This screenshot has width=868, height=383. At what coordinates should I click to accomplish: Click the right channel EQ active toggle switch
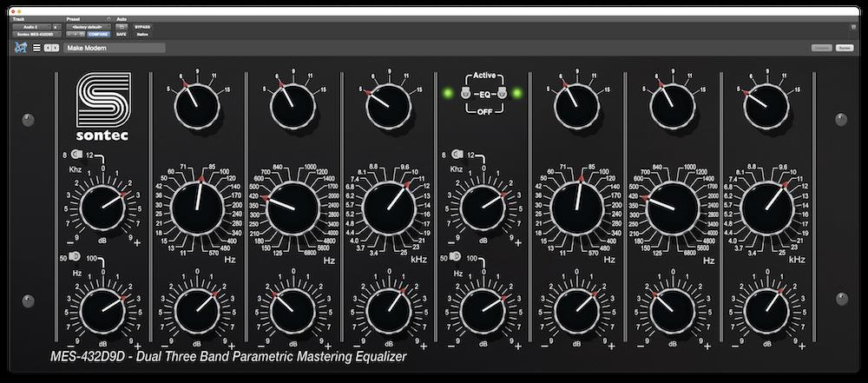tap(502, 93)
